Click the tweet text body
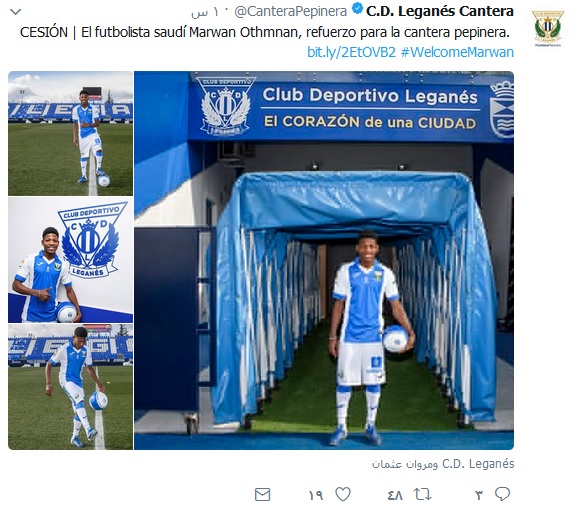 point(265,33)
